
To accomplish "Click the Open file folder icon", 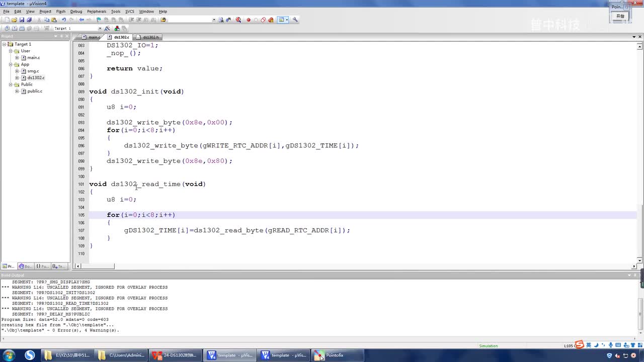I will (14, 20).
